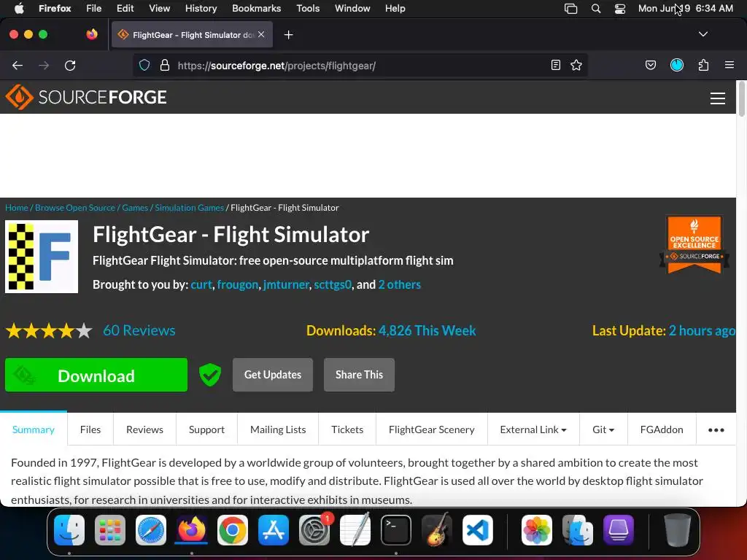The height and width of the screenshot is (560, 747).
Task: Open the FGAddon tab
Action: coord(662,429)
